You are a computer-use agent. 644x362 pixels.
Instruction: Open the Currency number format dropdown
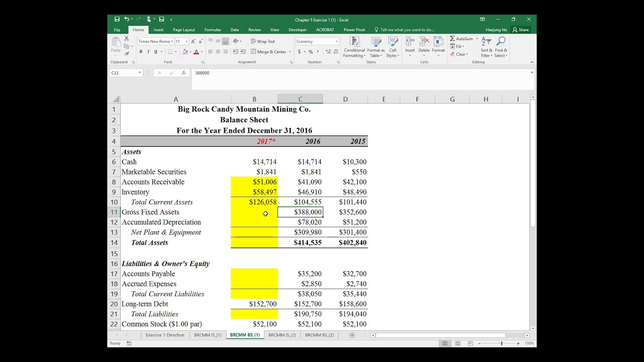click(x=337, y=41)
